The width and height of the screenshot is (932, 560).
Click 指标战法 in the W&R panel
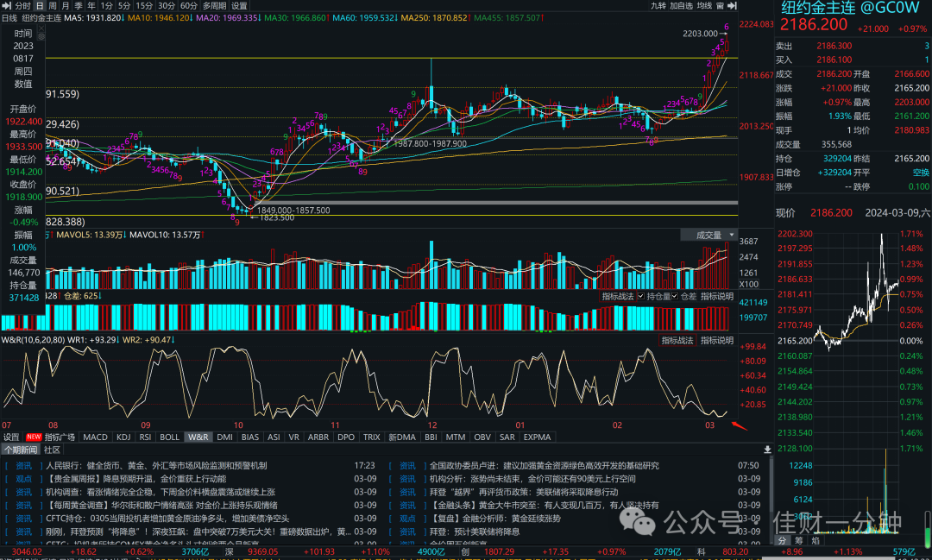pyautogui.click(x=677, y=340)
